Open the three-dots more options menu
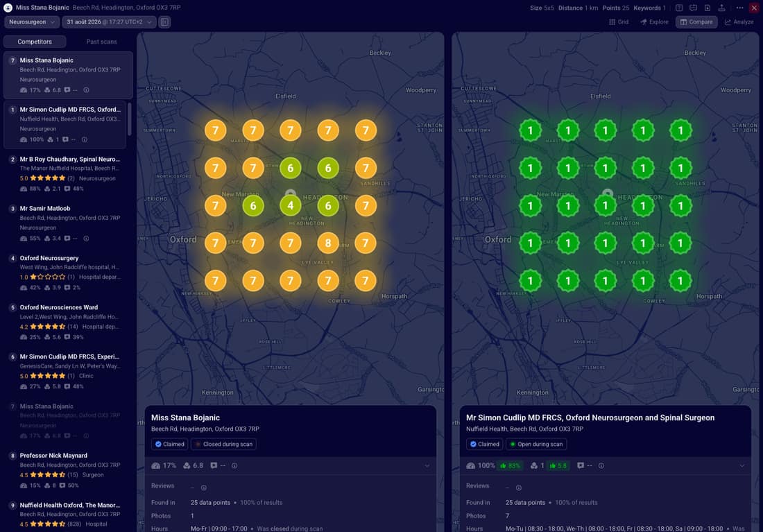 click(x=739, y=8)
